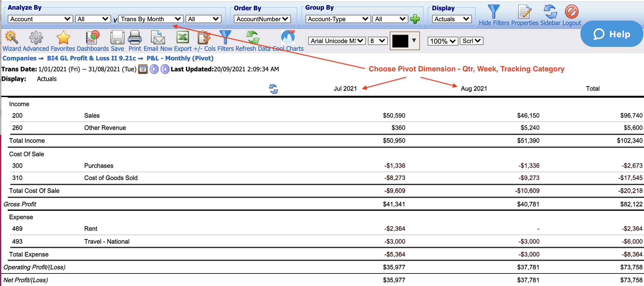The height and width of the screenshot is (286, 644).
Task: Add a Group By level with green plus
Action: coord(415,19)
